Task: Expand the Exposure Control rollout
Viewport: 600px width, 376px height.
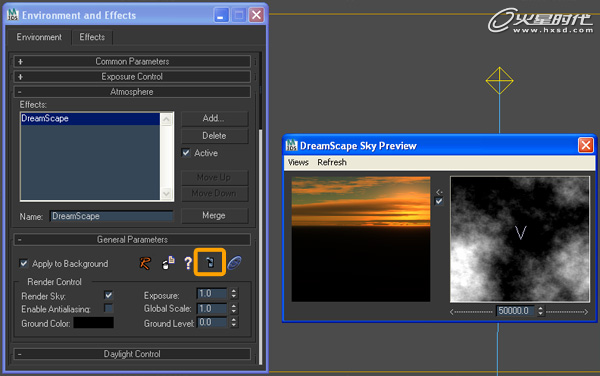Action: click(132, 77)
